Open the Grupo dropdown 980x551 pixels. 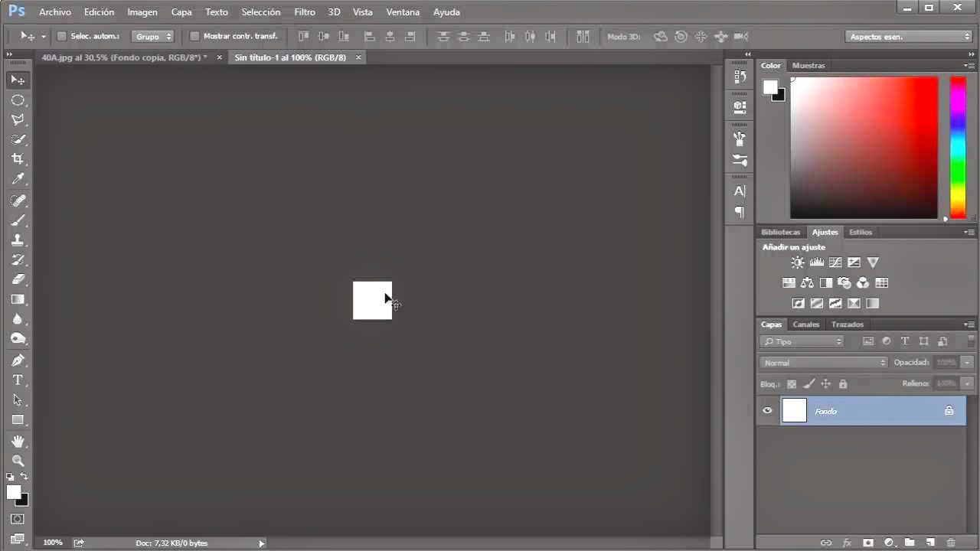153,36
